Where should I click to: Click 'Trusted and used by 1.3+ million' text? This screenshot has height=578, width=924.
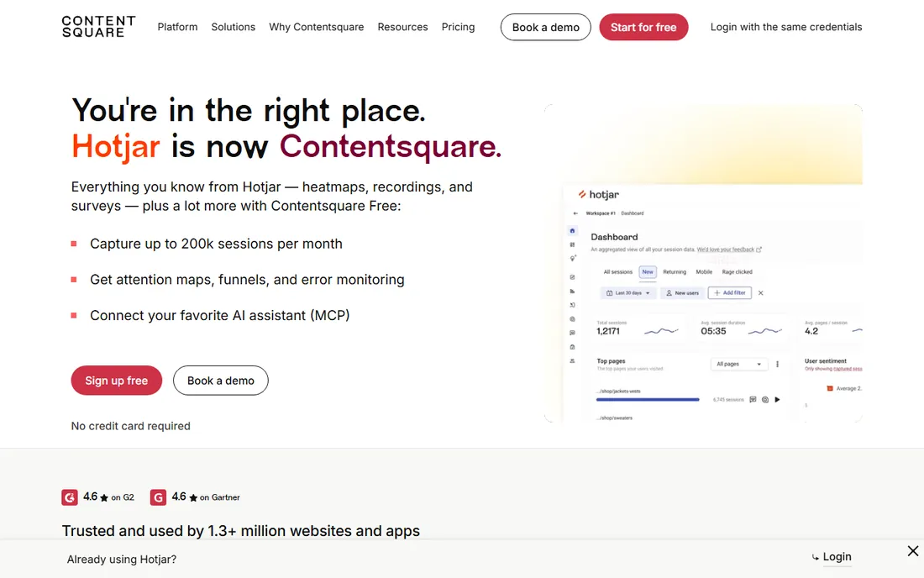[x=241, y=531]
